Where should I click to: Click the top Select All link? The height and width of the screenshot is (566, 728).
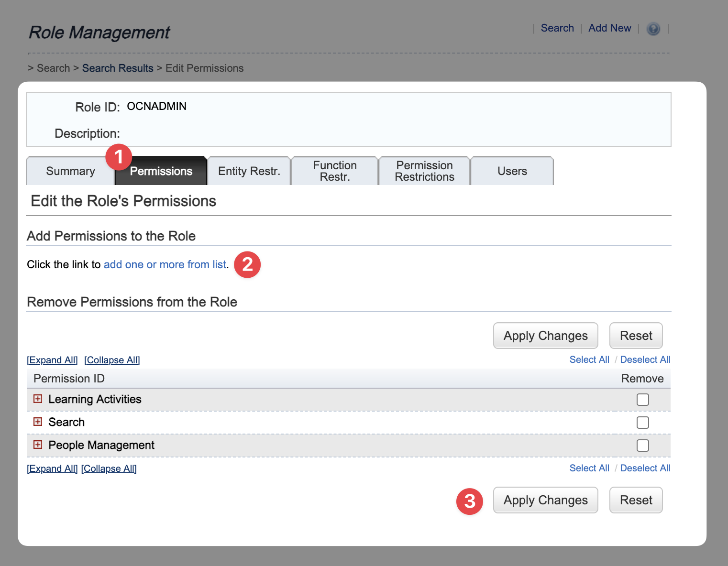click(x=589, y=359)
